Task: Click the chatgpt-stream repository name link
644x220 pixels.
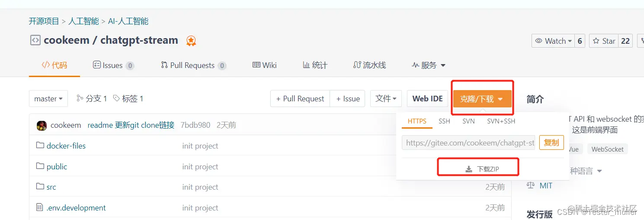Action: point(139,40)
